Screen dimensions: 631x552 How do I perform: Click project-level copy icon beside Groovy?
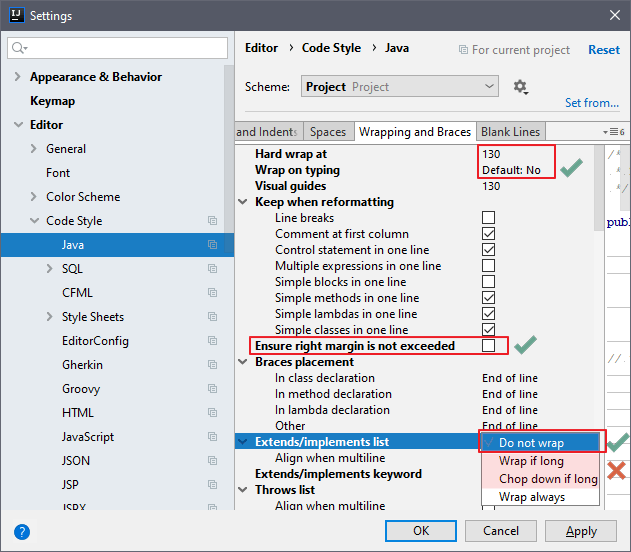click(x=212, y=389)
